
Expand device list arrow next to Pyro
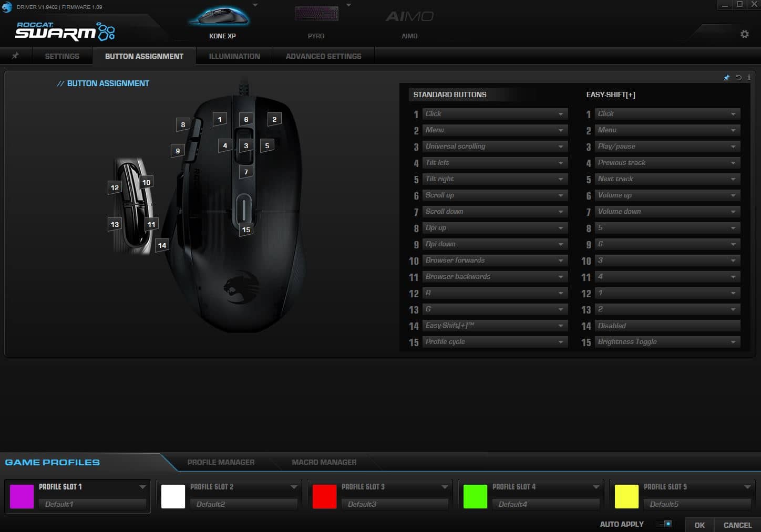[348, 5]
